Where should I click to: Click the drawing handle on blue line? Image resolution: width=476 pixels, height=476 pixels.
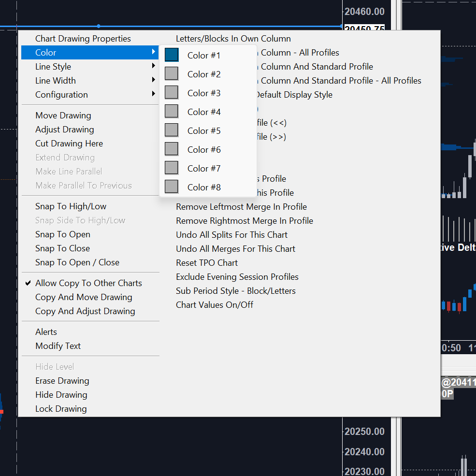99,26
